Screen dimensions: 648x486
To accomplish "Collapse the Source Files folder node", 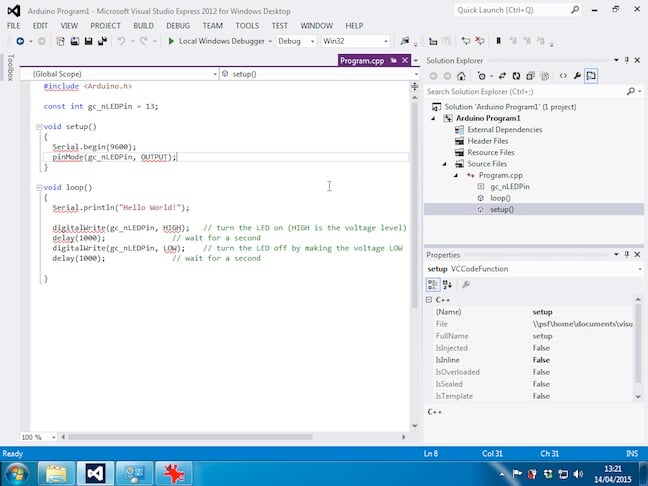I will (445, 164).
